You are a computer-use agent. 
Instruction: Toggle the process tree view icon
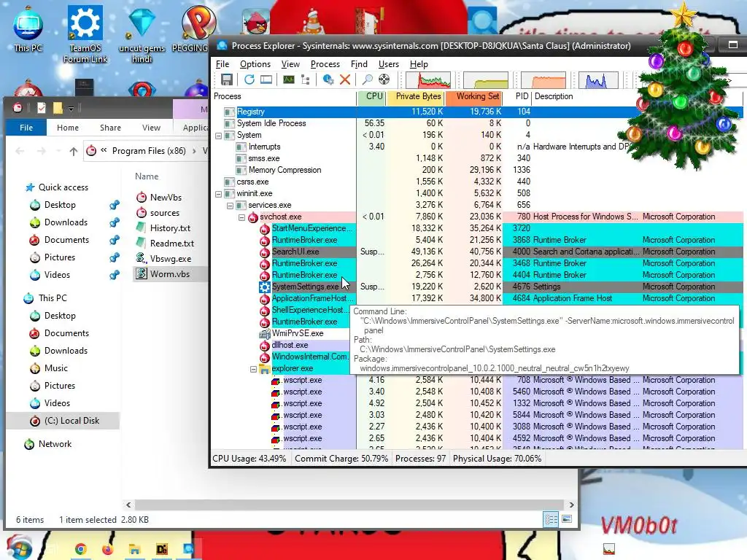pos(306,79)
